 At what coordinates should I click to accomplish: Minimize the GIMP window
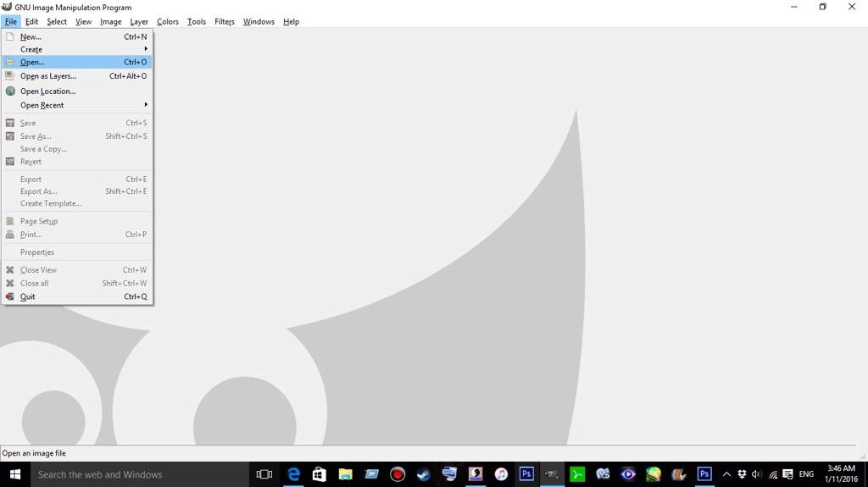pos(794,7)
